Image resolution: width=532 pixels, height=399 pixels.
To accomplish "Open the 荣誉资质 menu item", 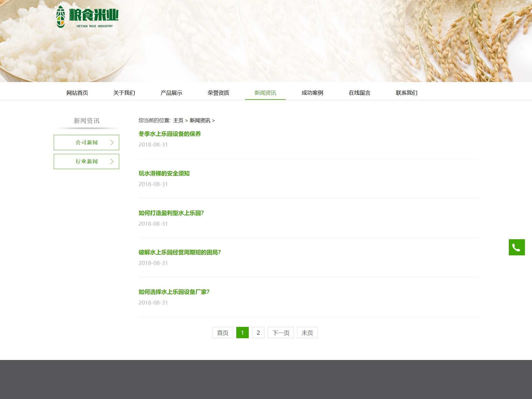I will click(218, 93).
